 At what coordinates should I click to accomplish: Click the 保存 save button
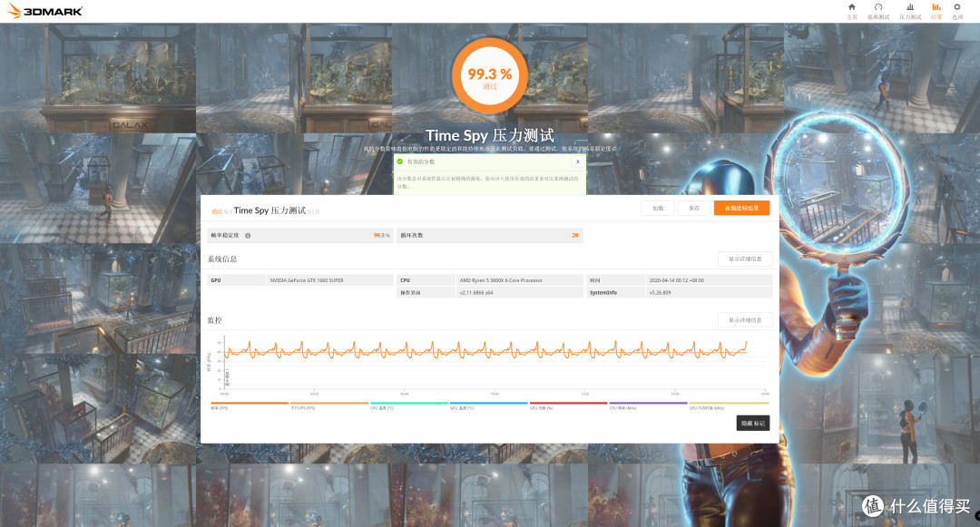pos(694,208)
